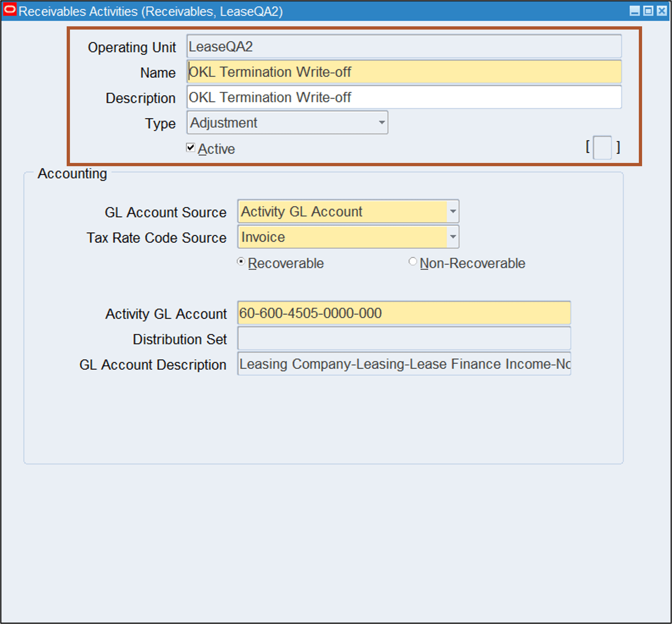Click the Name field containing OKL Termination Write-off

coord(404,72)
